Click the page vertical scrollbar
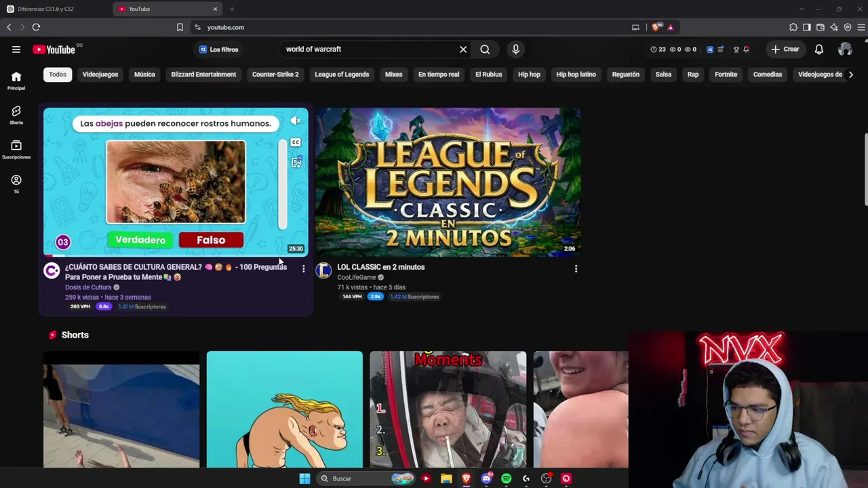 point(865,169)
